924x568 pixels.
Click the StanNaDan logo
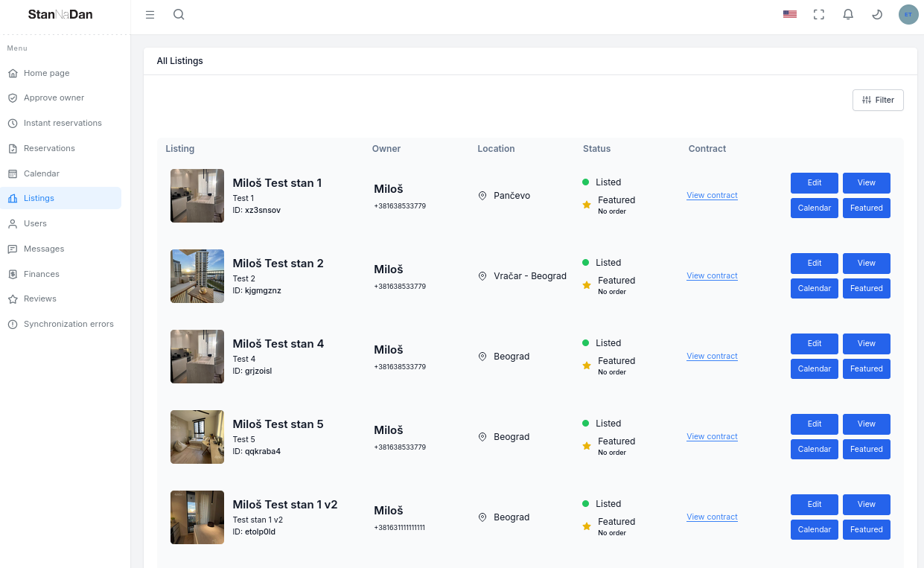point(60,14)
